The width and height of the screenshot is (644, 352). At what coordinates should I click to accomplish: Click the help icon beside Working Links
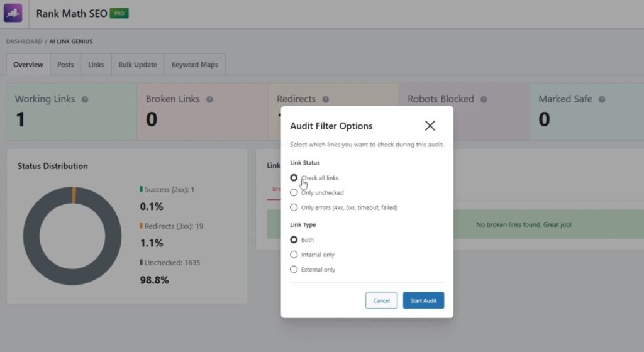[x=85, y=99]
